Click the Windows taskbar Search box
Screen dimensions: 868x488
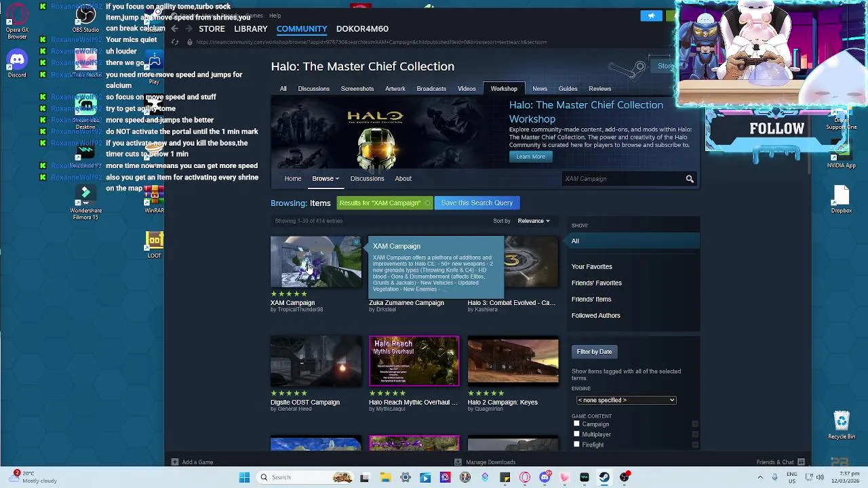(x=304, y=477)
